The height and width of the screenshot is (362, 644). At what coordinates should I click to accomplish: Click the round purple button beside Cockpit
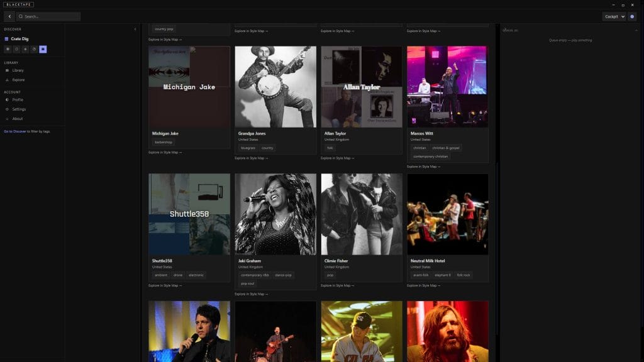pos(633,16)
